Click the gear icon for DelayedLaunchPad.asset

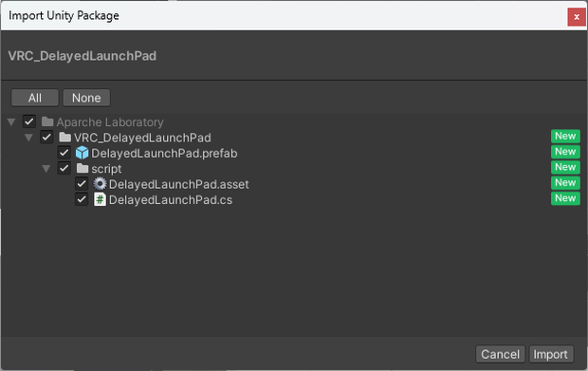[100, 184]
